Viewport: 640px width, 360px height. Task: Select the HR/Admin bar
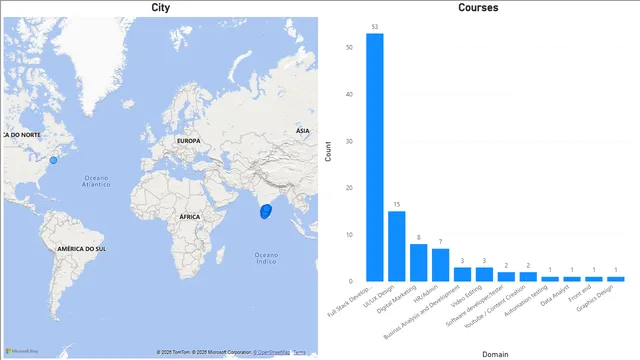pyautogui.click(x=441, y=265)
